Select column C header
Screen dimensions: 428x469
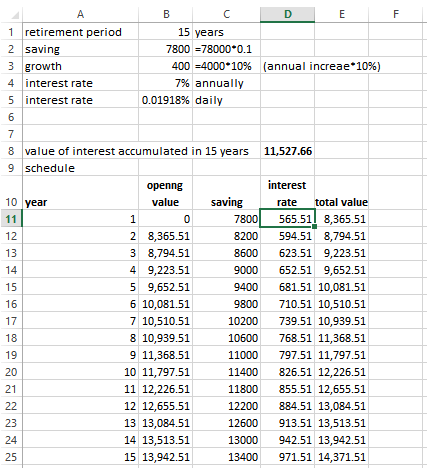pyautogui.click(x=226, y=14)
